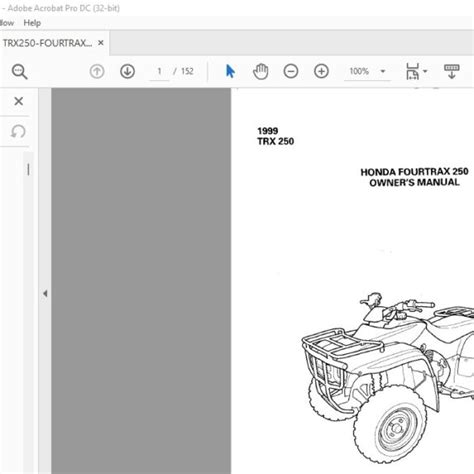Screen dimensions: 474x474
Task: Open the Window menu
Action: click(x=7, y=23)
